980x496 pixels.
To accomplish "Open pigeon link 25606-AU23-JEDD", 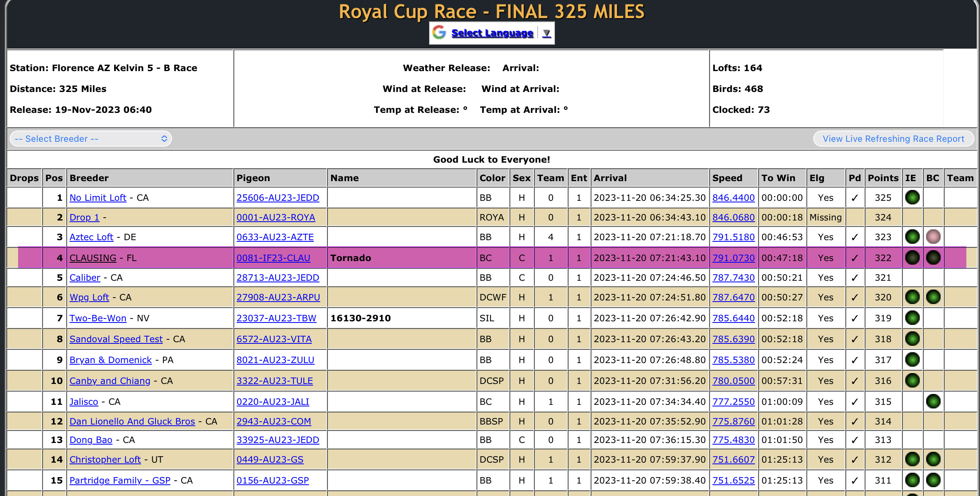I will tap(278, 198).
